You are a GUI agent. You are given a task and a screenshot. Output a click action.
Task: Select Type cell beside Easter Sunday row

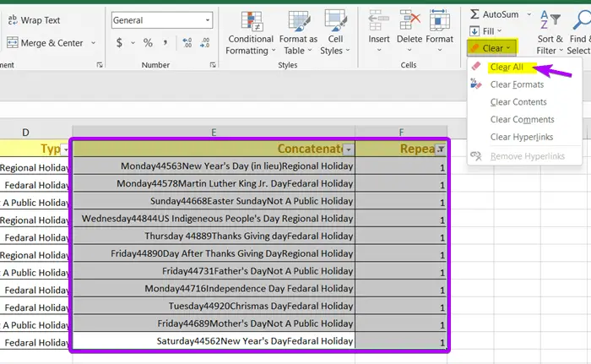pyautogui.click(x=35, y=203)
